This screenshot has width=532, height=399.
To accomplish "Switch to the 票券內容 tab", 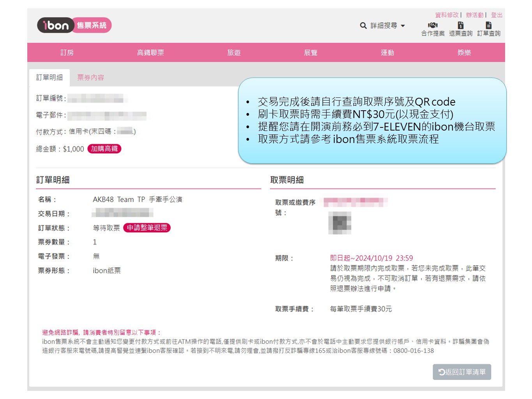I will [90, 78].
